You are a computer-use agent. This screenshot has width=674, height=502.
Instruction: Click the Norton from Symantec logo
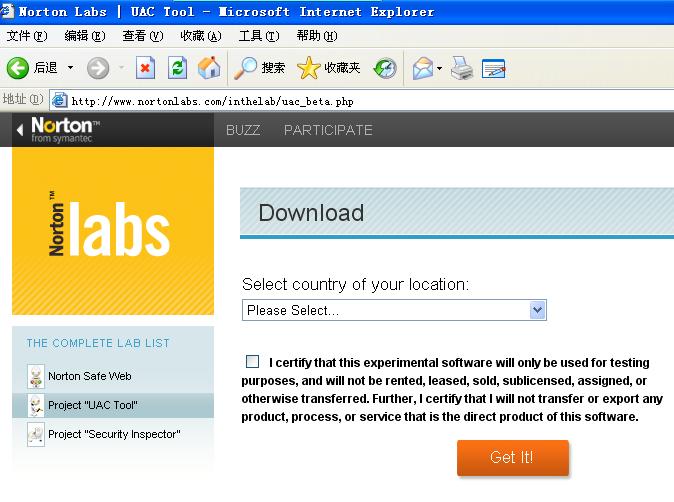point(65,129)
